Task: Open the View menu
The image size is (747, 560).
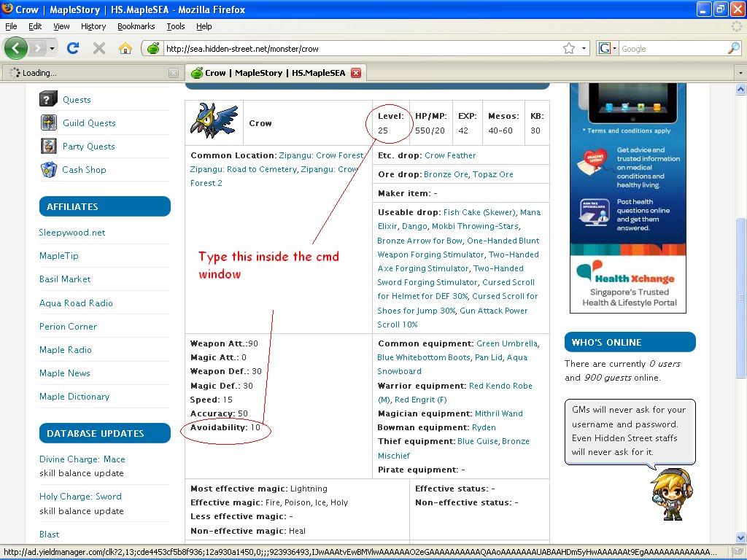Action: click(61, 26)
